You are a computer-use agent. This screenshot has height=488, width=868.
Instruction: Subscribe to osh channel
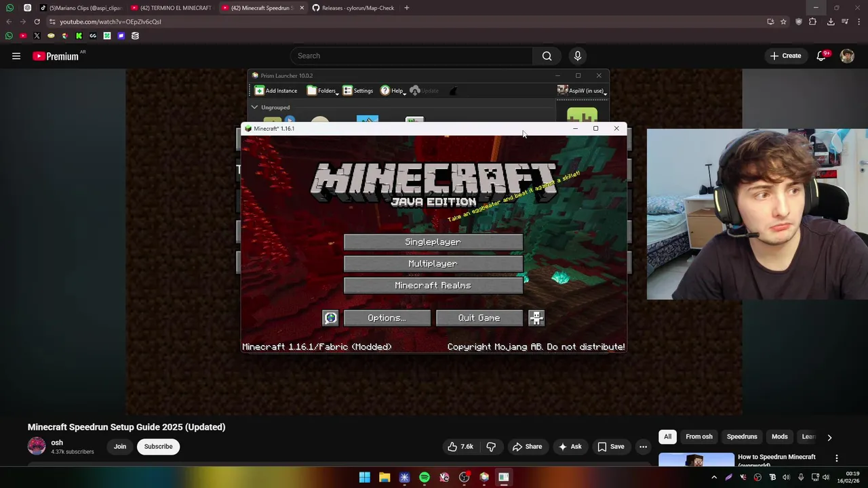[x=158, y=447]
